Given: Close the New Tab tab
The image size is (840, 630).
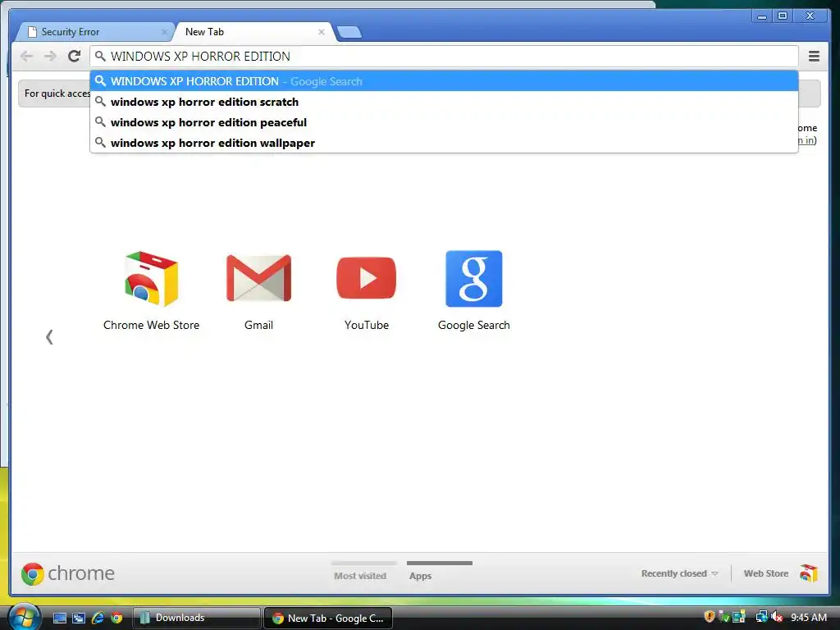Looking at the screenshot, I should tap(322, 32).
